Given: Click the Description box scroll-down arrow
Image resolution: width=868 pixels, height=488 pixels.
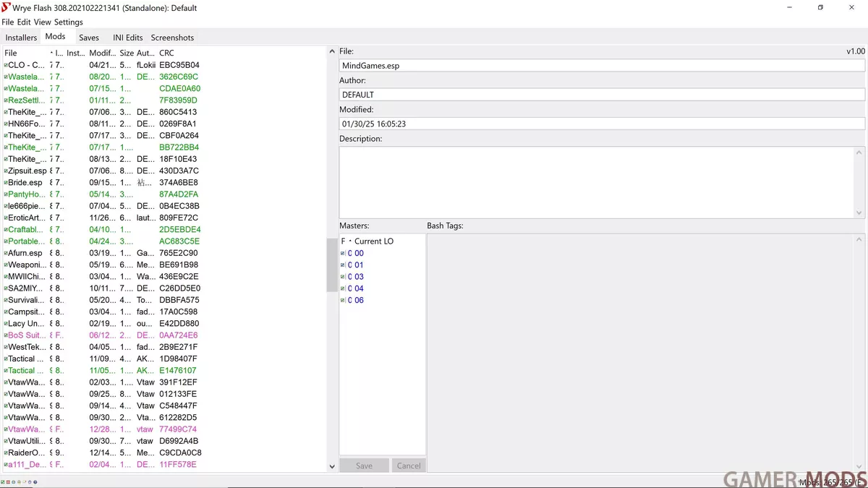Looking at the screenshot, I should 859,213.
